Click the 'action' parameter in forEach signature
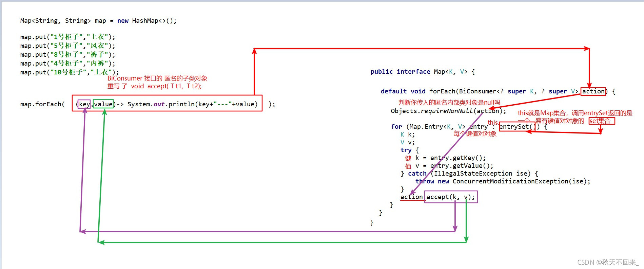644x269 pixels. point(593,91)
